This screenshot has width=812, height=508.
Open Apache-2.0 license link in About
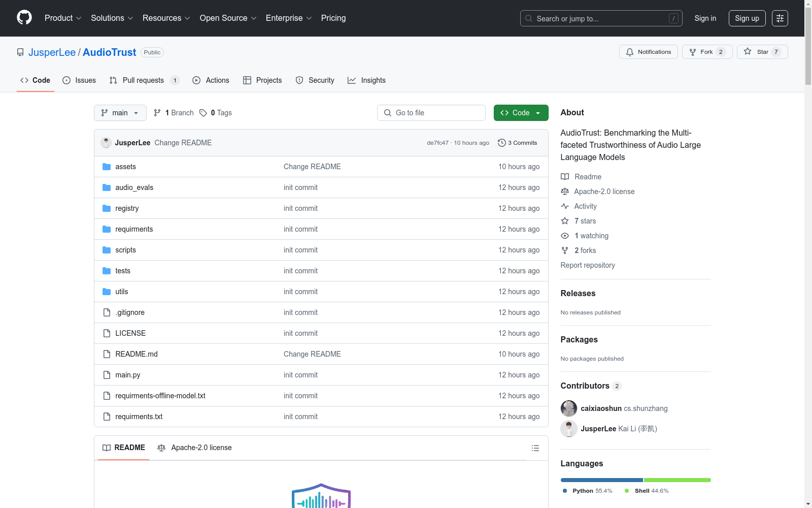tap(598, 192)
